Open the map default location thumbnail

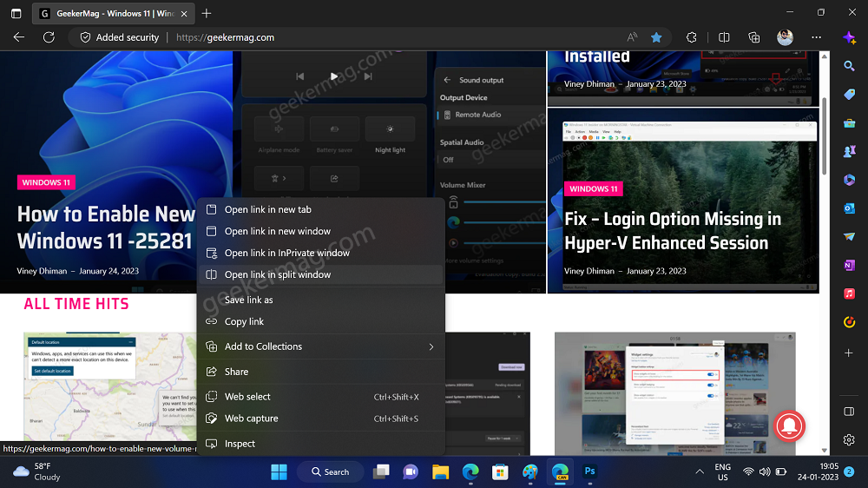pos(109,386)
